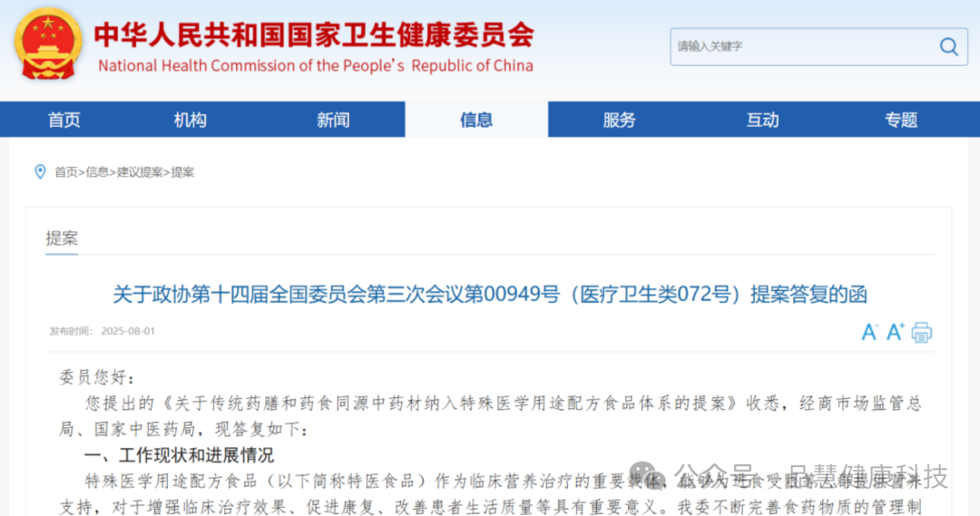Print the article using printer icon
The image size is (980, 516).
click(x=922, y=332)
